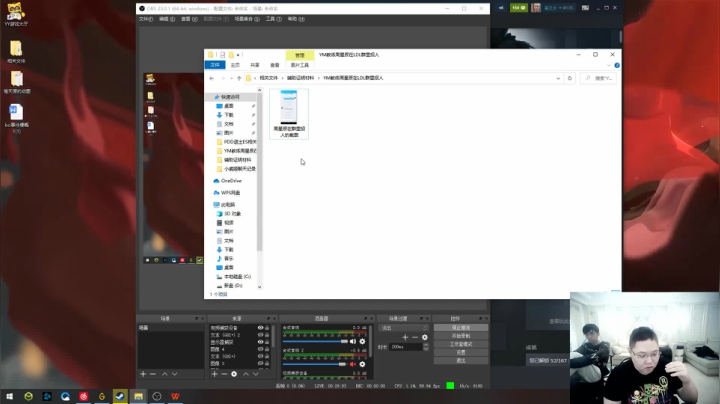The height and width of the screenshot is (404, 720).
Task: Open the 图片工具 ribbon tab
Action: tap(300, 65)
